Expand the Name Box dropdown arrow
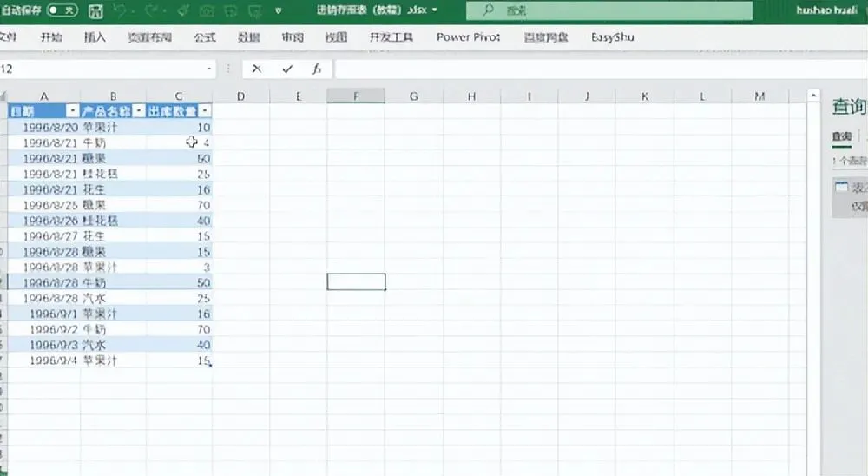Screen dimensions: 868x476 point(209,69)
